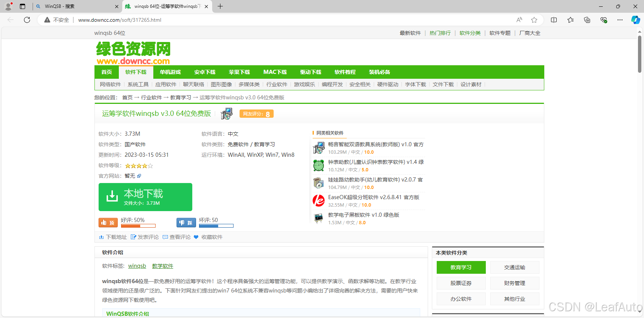
Task: Close the WinQSB search tab
Action: pyautogui.click(x=116, y=6)
